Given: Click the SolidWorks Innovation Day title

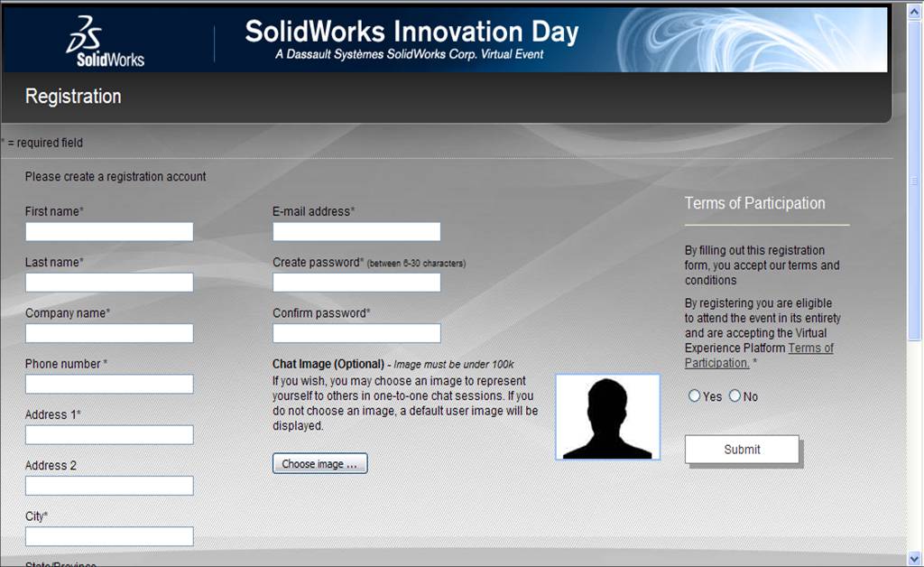Looking at the screenshot, I should (x=411, y=32).
